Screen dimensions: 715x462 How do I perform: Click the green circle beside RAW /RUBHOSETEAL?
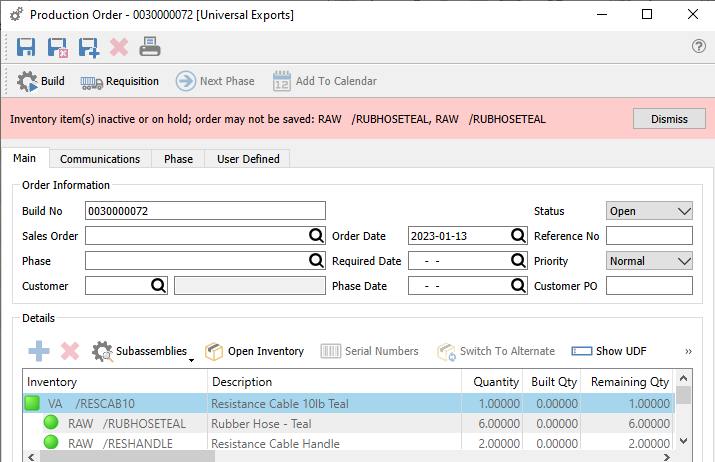tap(51, 422)
